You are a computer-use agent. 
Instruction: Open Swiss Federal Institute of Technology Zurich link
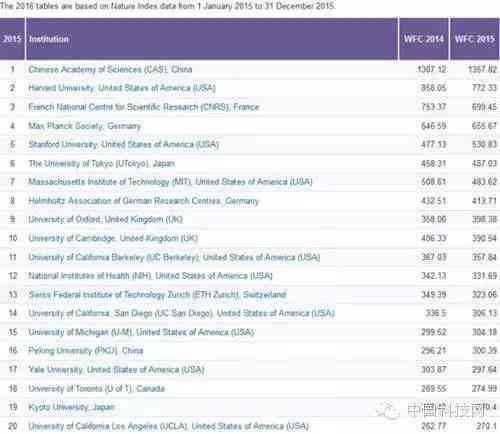click(x=157, y=295)
